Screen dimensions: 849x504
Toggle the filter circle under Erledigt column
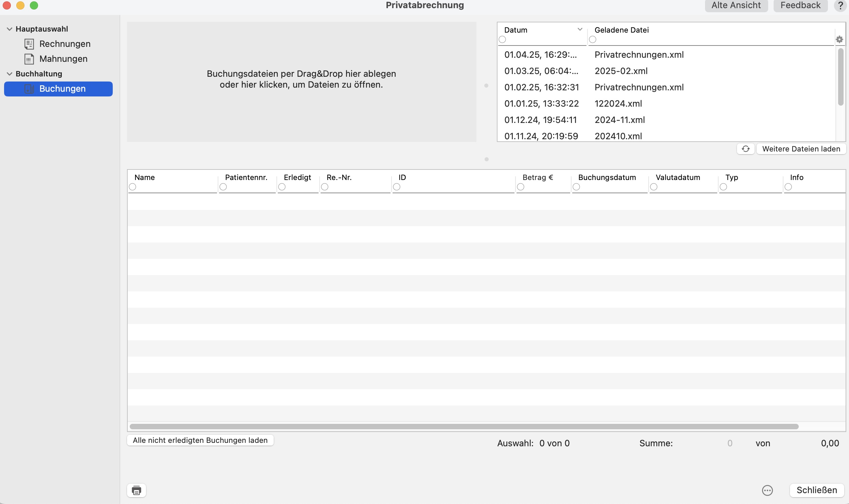pos(282,187)
